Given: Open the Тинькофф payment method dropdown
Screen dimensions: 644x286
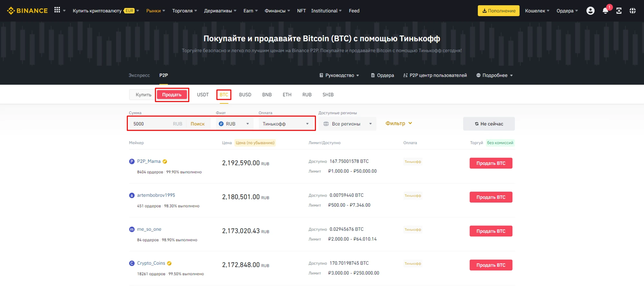Looking at the screenshot, I should (x=285, y=124).
